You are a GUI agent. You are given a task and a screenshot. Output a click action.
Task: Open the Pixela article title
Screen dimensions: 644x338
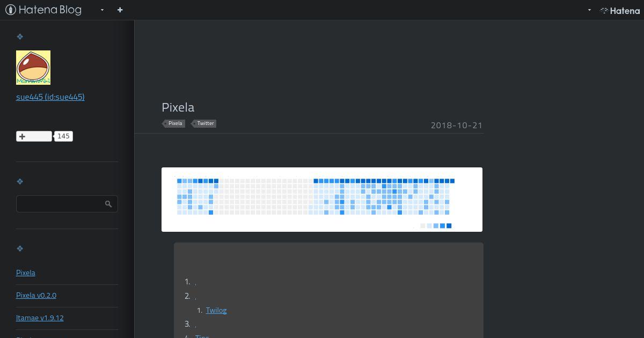(178, 107)
